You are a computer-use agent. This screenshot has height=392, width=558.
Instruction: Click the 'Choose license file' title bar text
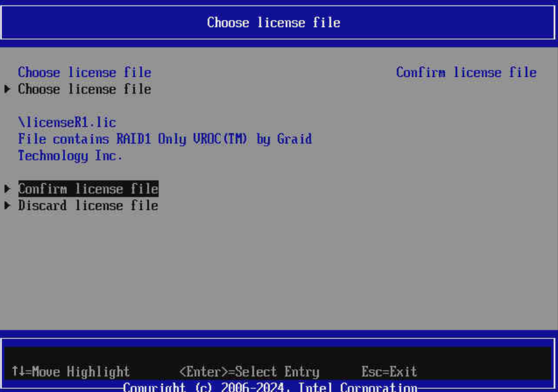[x=274, y=23]
